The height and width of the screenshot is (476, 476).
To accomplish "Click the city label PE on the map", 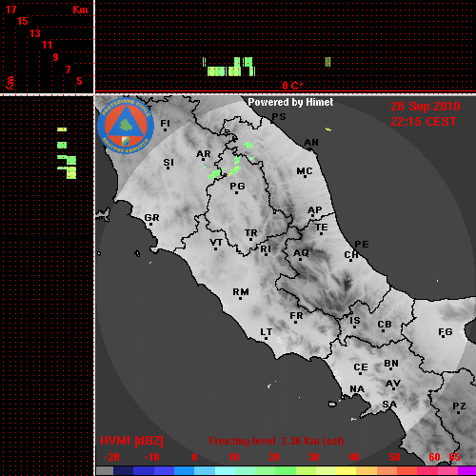I will click(362, 244).
